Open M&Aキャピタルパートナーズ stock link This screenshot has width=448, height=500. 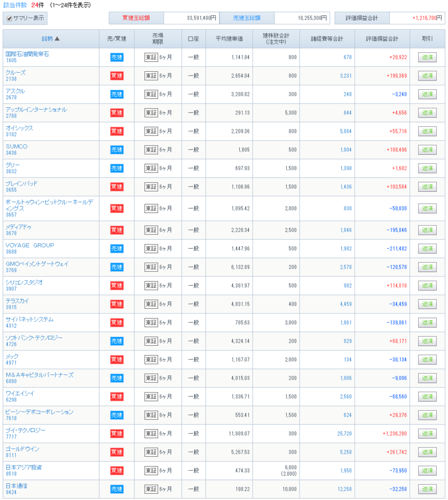tap(40, 375)
